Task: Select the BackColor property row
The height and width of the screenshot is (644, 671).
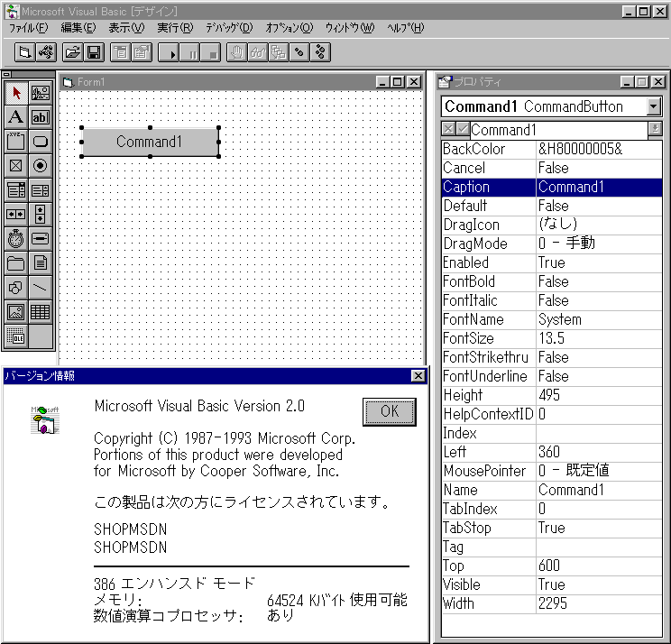Action: click(x=552, y=149)
